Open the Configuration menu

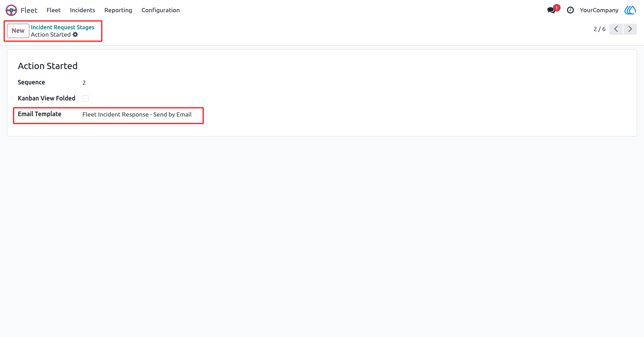(161, 10)
